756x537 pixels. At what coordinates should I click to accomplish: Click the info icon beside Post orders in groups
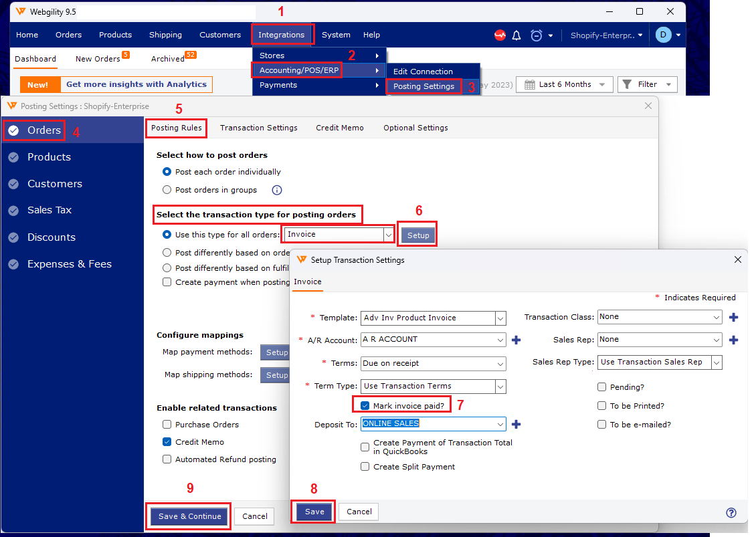[277, 190]
